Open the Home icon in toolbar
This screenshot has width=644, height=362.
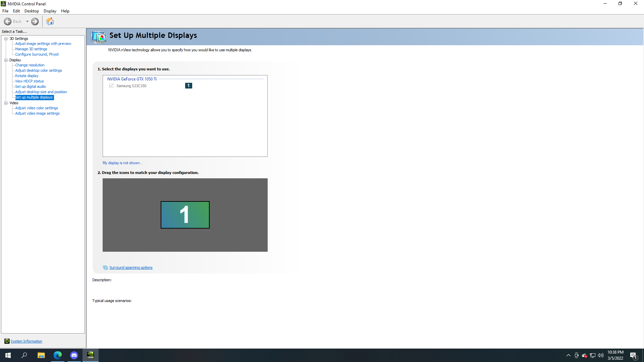(x=50, y=21)
